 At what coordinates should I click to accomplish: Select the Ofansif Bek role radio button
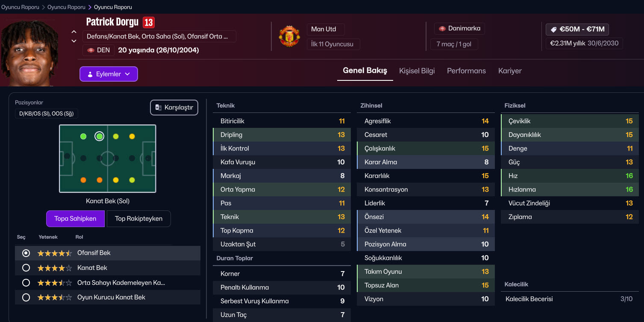coord(26,253)
